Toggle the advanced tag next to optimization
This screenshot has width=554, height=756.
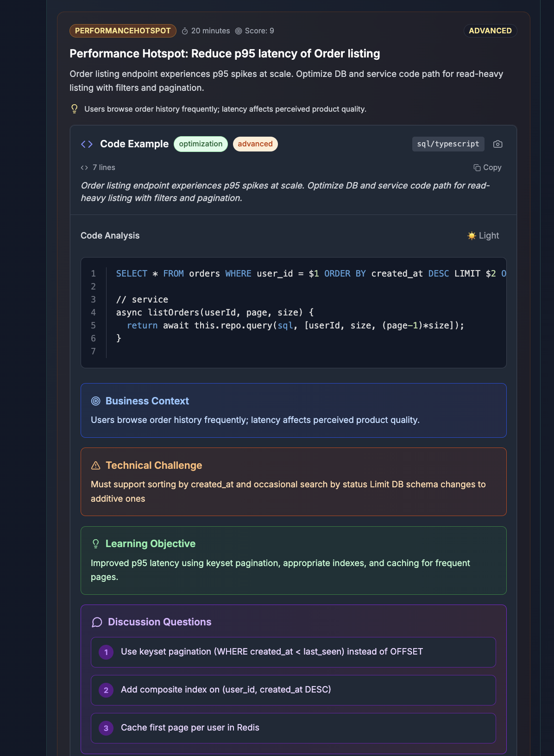pos(255,144)
